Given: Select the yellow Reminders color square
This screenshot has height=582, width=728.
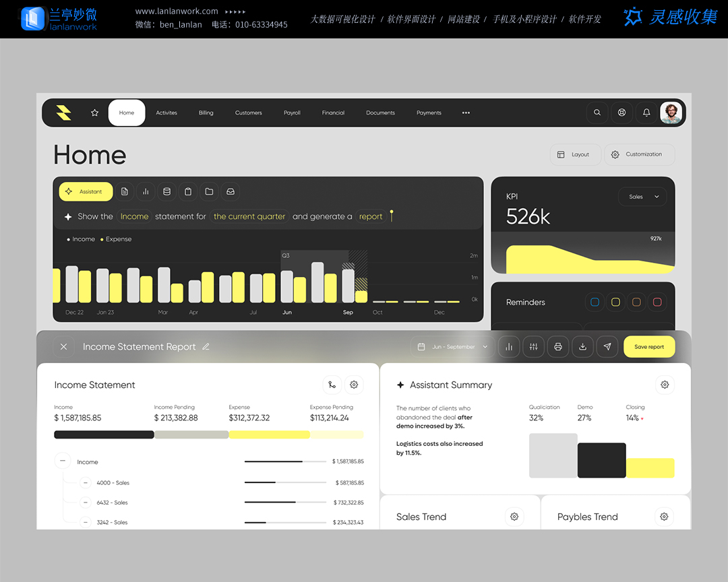Looking at the screenshot, I should pos(615,302).
